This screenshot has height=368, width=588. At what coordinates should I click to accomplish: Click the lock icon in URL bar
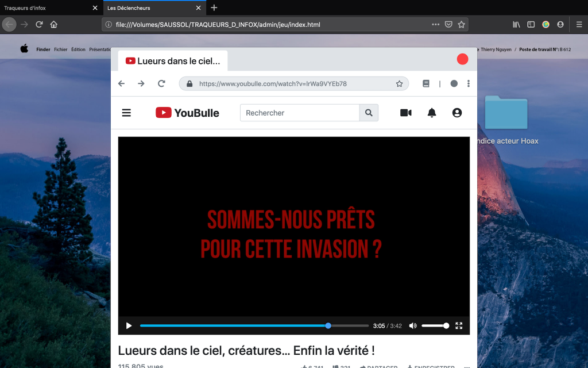click(x=189, y=84)
